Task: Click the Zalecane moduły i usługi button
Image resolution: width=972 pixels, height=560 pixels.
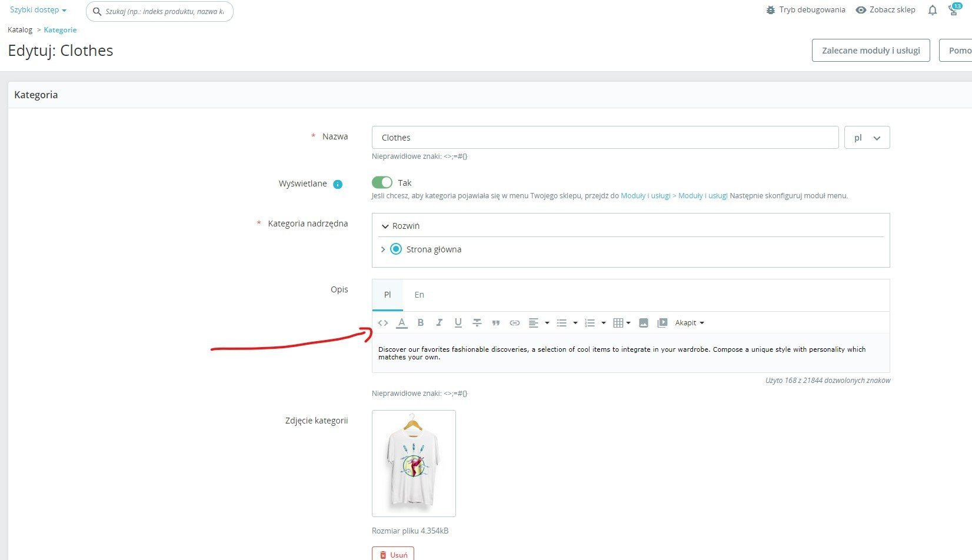Action: [x=871, y=51]
